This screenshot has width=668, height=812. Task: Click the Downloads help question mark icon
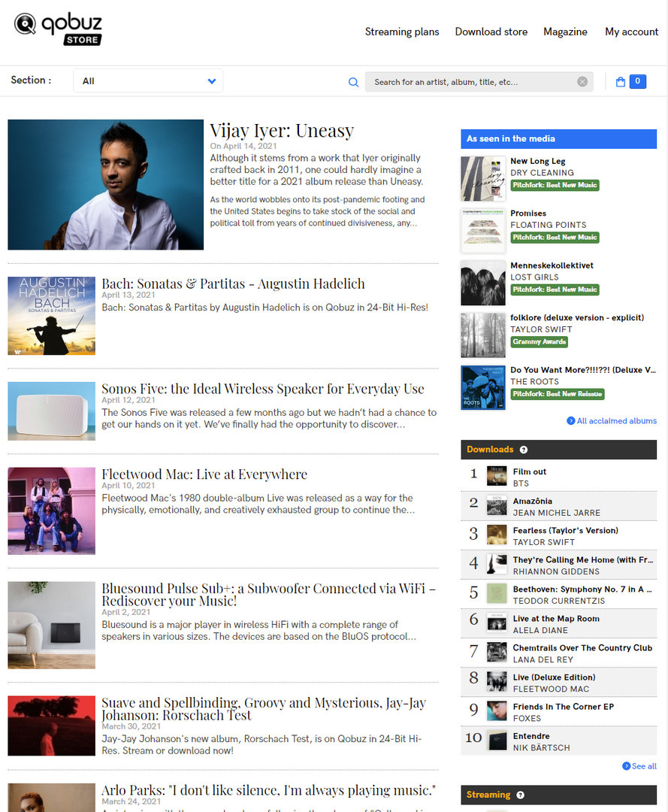tap(524, 450)
